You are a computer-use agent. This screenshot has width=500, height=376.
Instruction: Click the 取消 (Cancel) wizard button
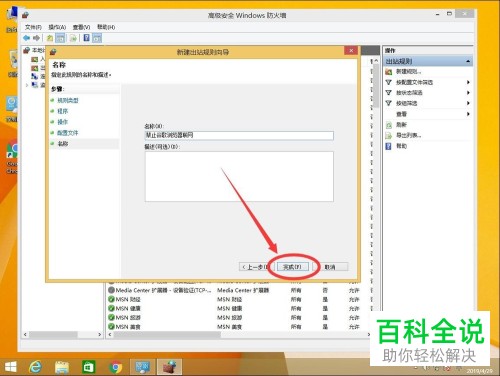[x=330, y=267]
